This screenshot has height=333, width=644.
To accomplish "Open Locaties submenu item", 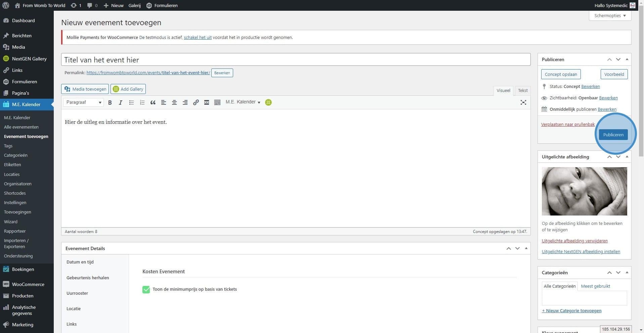I will 12,174.
